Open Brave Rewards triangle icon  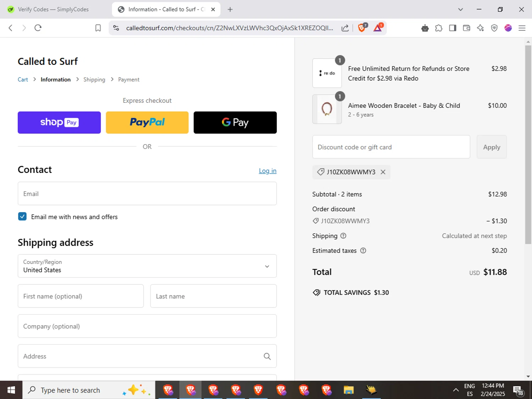(x=378, y=28)
